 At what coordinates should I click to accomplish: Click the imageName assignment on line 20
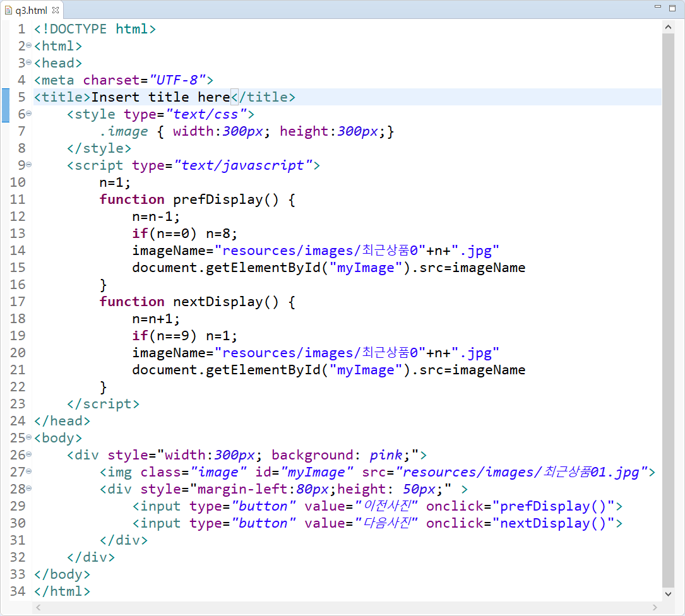(x=316, y=353)
